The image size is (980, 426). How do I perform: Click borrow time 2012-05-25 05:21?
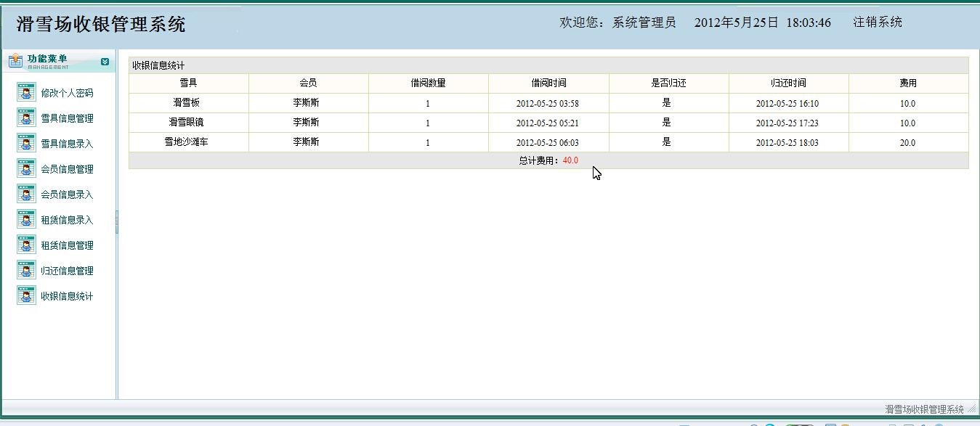[548, 123]
